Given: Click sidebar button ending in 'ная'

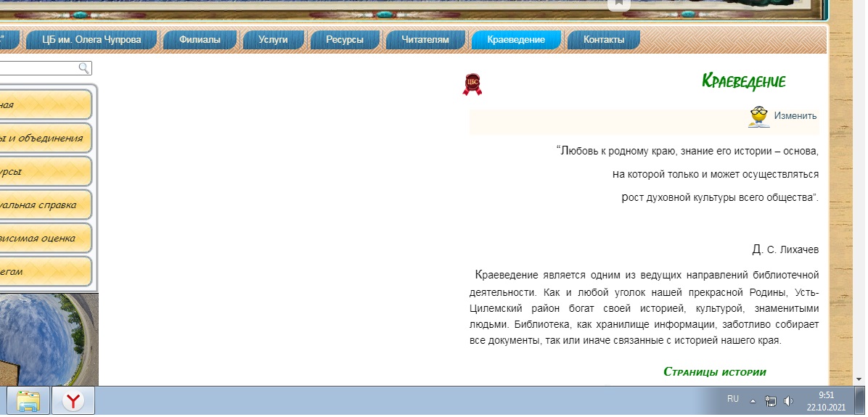Looking at the screenshot, I should click(46, 104).
